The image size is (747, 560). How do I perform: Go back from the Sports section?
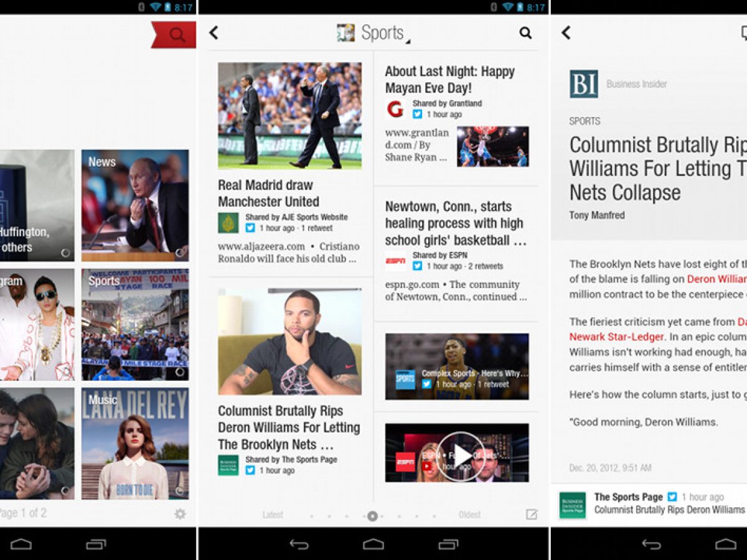click(214, 33)
